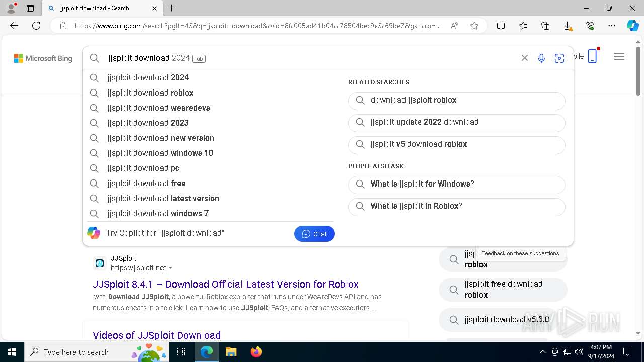The image size is (644, 362).
Task: Select related search jjsploit v5 download roblox
Action: [457, 145]
